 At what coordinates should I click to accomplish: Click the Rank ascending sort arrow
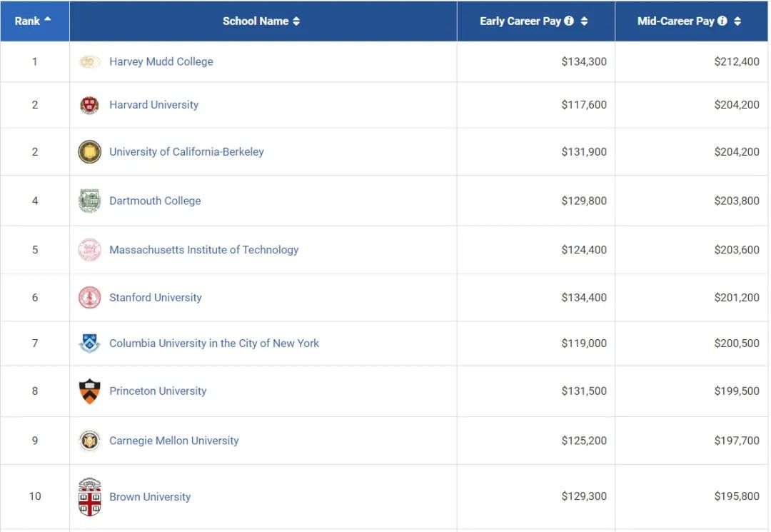(x=48, y=19)
